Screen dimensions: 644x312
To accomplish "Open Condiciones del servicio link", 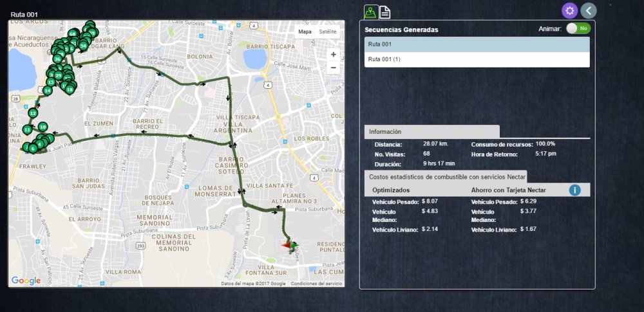I will (316, 284).
